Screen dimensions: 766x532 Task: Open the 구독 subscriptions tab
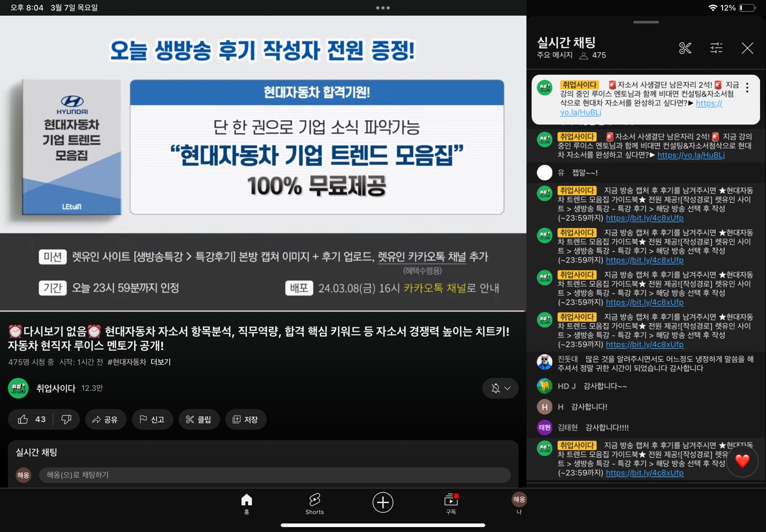point(451,503)
